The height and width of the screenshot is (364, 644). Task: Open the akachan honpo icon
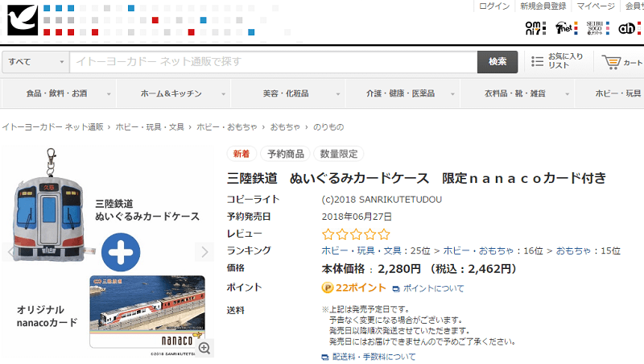pyautogui.click(x=630, y=28)
